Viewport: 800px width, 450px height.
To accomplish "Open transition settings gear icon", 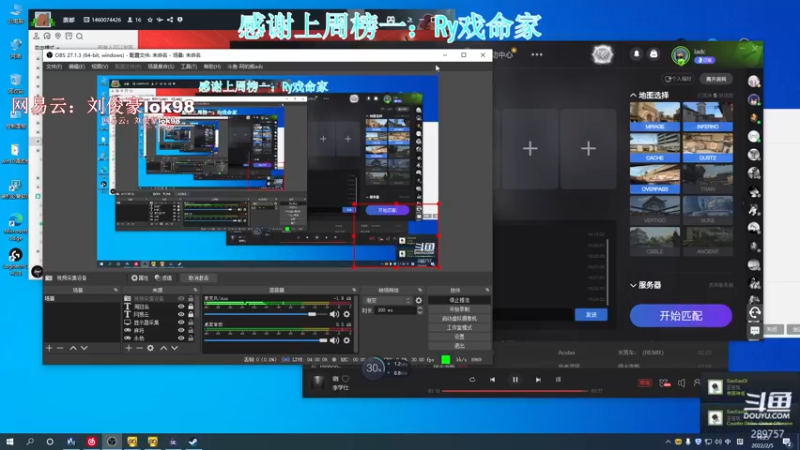I will pyautogui.click(x=419, y=301).
